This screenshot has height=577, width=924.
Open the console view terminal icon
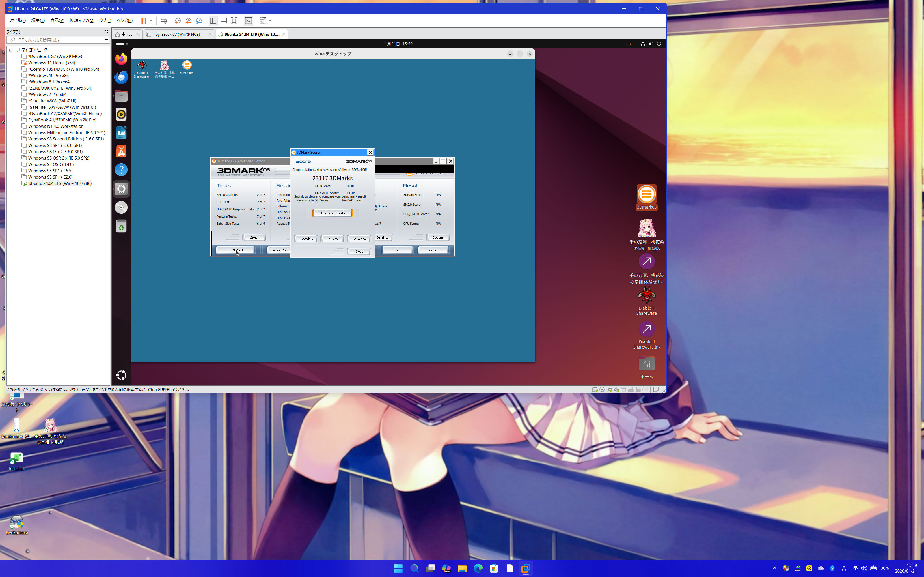tap(248, 20)
